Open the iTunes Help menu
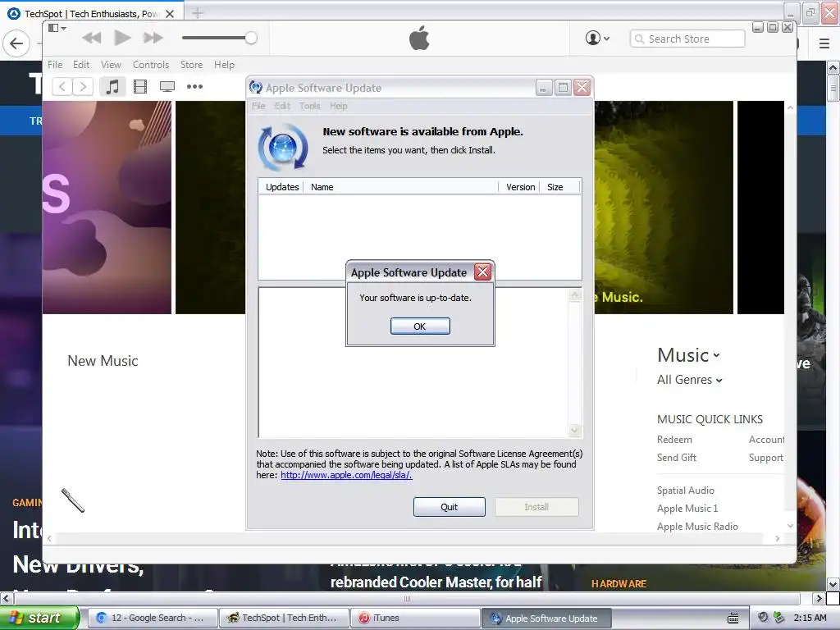 coord(224,64)
